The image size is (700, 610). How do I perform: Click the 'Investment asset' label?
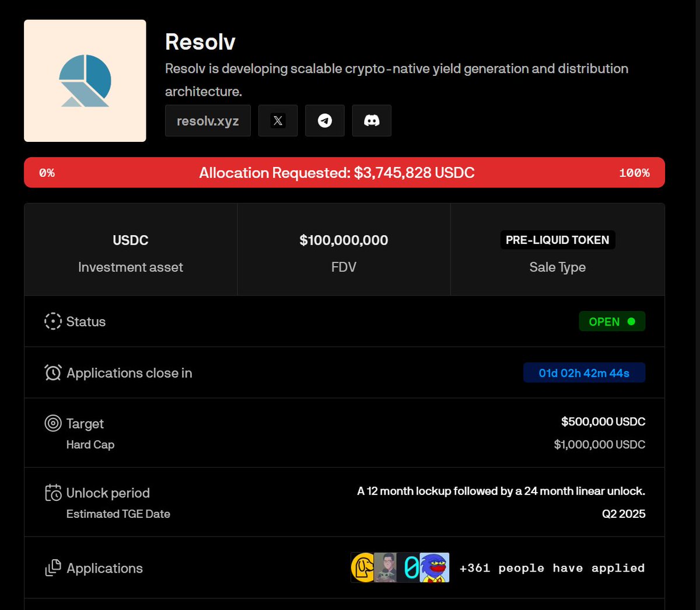(x=131, y=267)
